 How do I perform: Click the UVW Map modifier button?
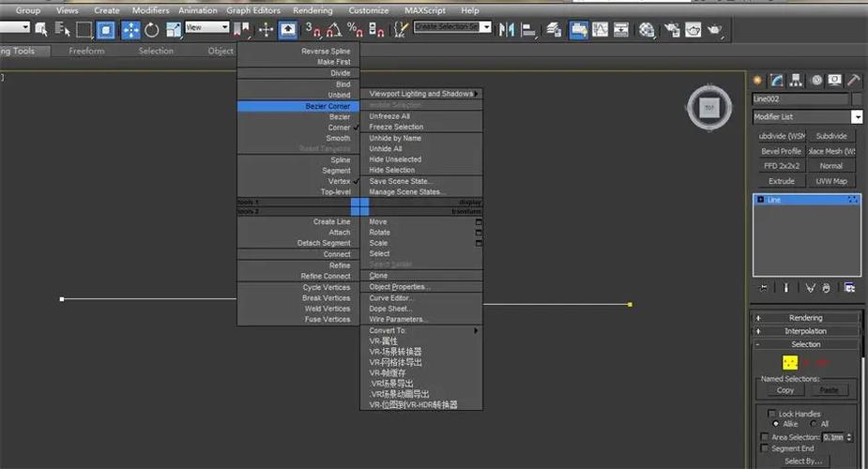click(x=830, y=181)
